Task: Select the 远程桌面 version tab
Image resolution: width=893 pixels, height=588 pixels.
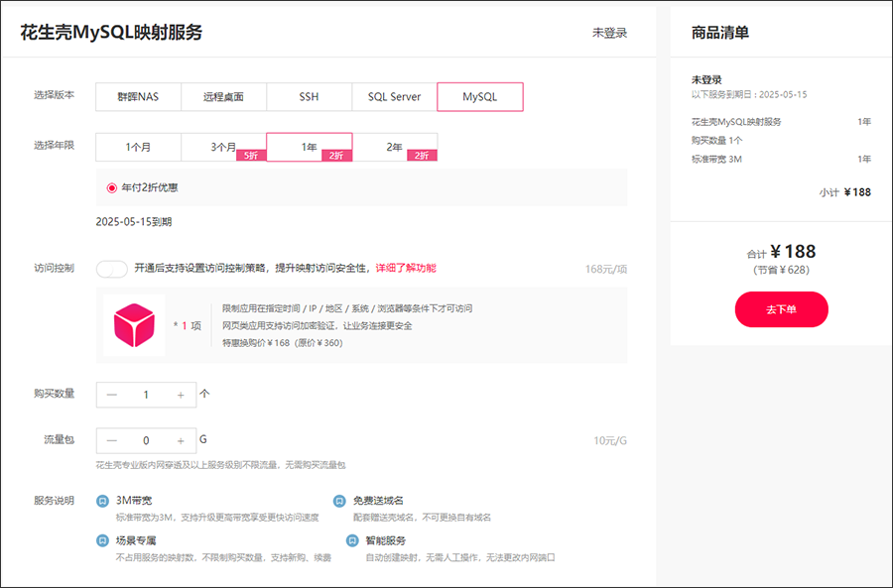Action: 224,97
